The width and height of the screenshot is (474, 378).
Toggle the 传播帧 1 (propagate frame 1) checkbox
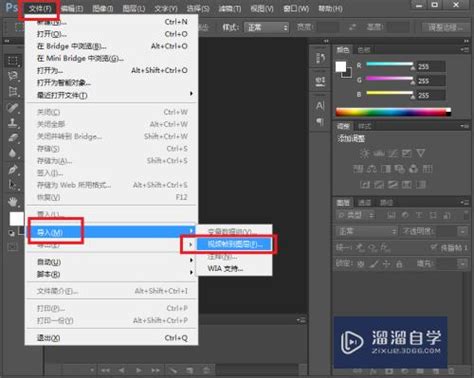click(x=433, y=247)
